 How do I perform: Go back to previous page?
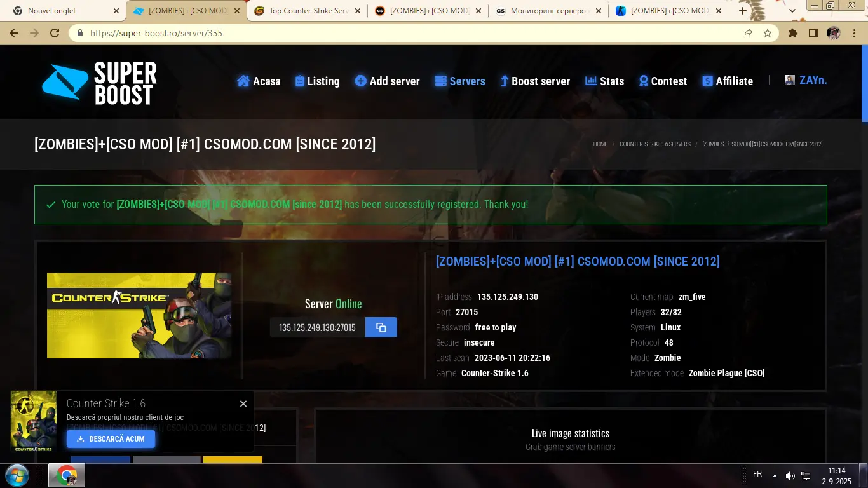point(14,33)
